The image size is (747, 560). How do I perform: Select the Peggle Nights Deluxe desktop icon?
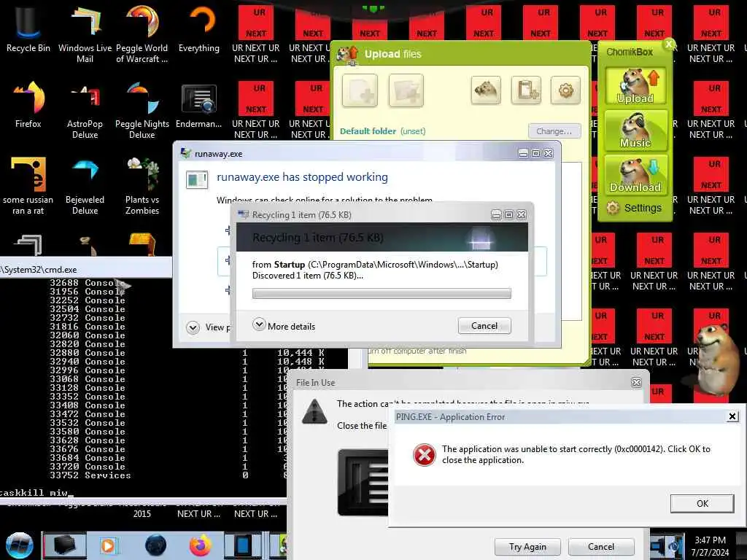[142, 109]
